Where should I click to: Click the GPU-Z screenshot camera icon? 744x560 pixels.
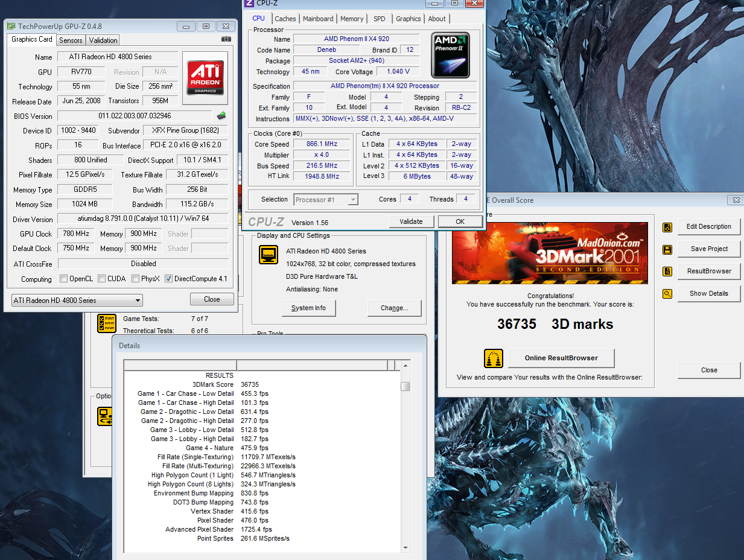(x=226, y=39)
